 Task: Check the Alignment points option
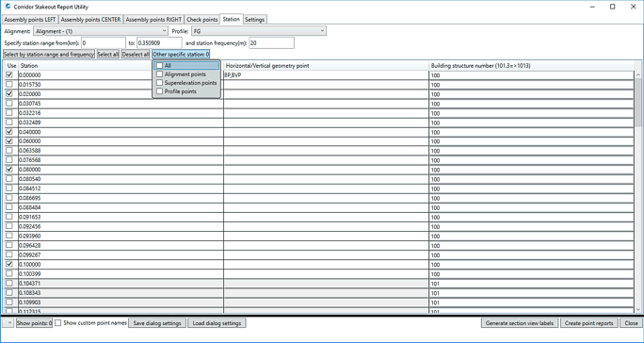pos(160,74)
